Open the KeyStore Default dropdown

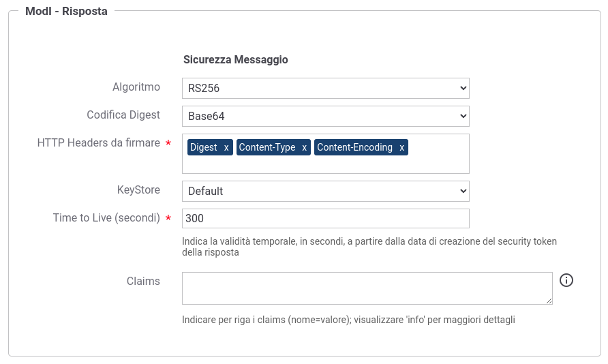click(326, 191)
